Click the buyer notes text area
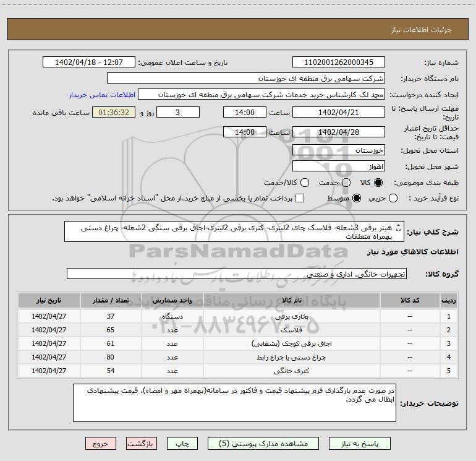The width and height of the screenshot is (476, 461). tap(234, 402)
